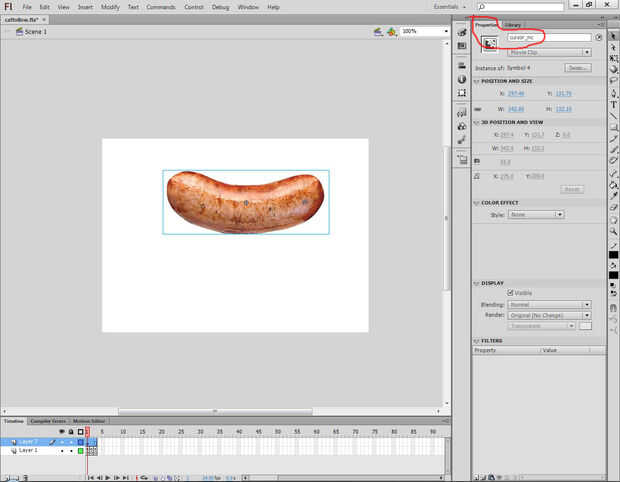This screenshot has width=620, height=482.
Task: Hide Layer 1 using its visibility dot
Action: (62, 450)
